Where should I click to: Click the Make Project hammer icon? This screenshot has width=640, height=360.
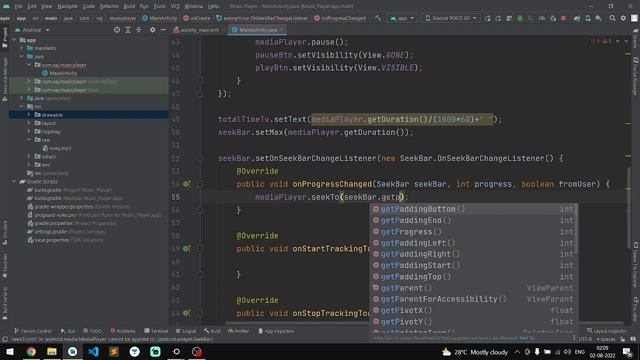pyautogui.click(x=378, y=18)
